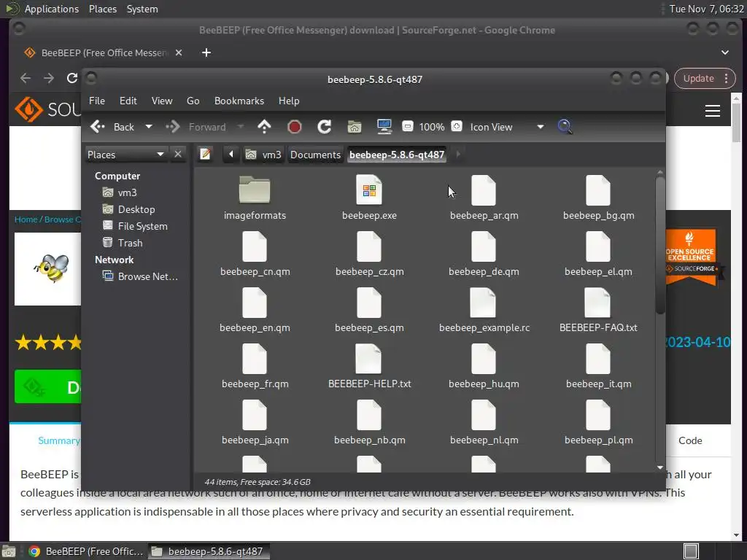Select beebeep_de.qm file
This screenshot has width=747, height=560.
click(484, 254)
